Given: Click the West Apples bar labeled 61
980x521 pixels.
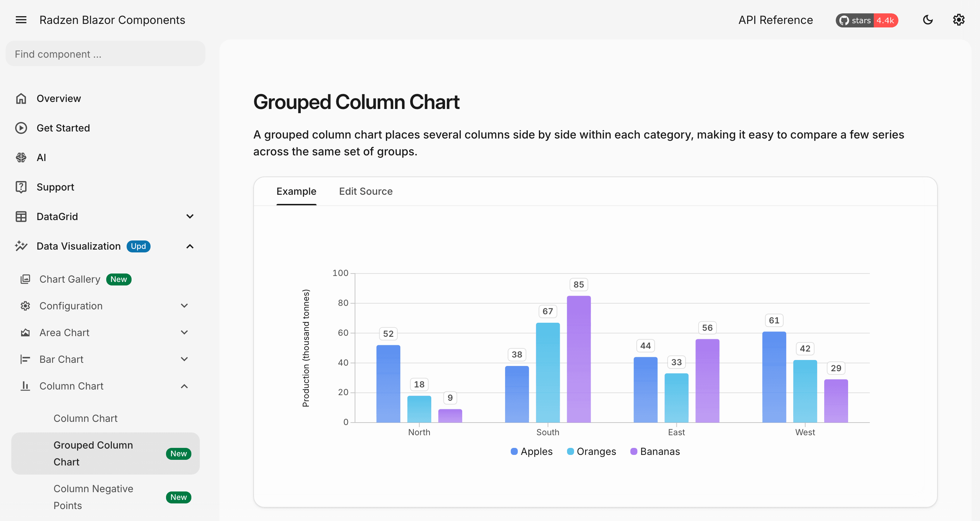Looking at the screenshot, I should point(774,377).
